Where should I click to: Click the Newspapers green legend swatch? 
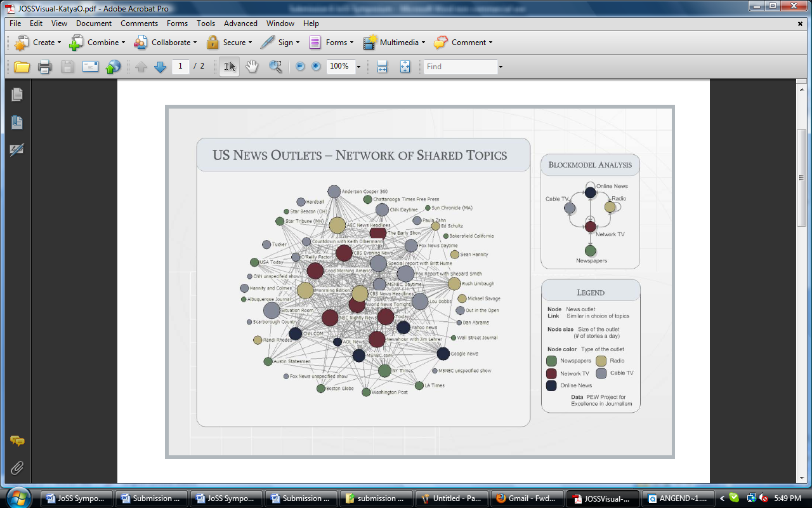pyautogui.click(x=552, y=361)
